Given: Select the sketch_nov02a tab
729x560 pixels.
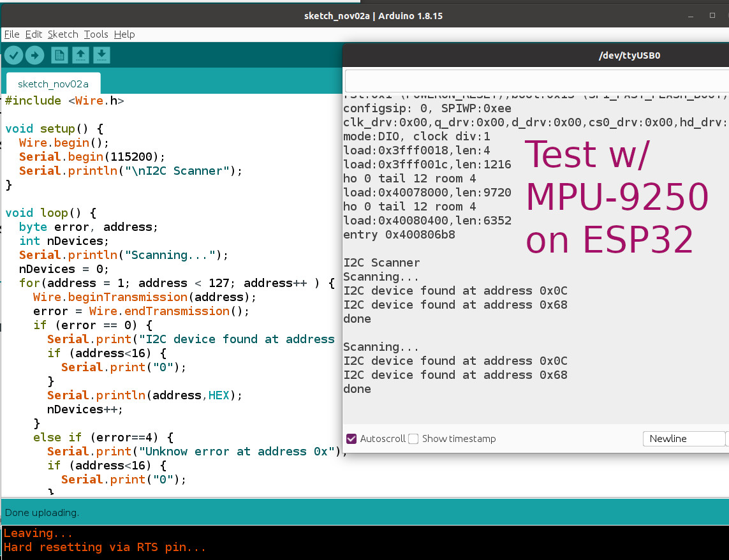Looking at the screenshot, I should [x=53, y=84].
